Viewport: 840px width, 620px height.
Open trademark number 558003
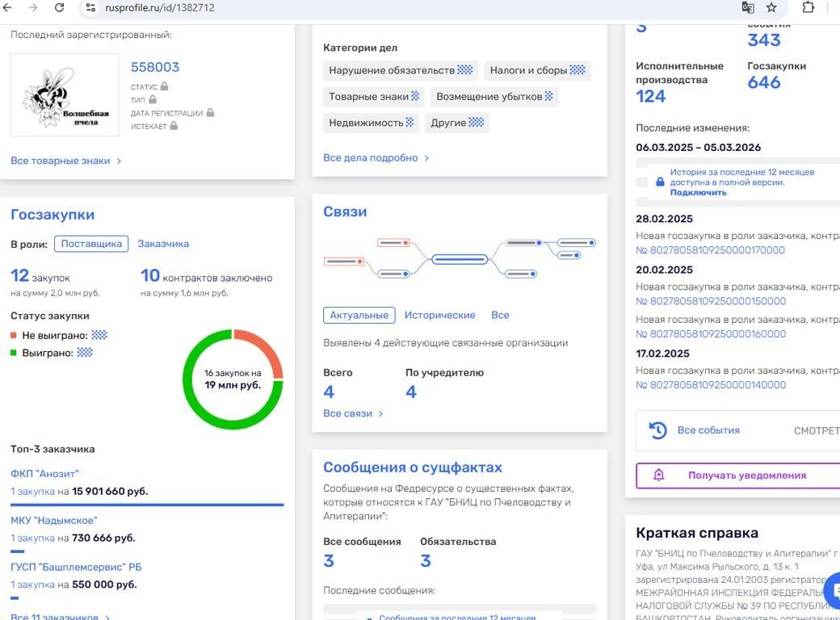coord(155,67)
